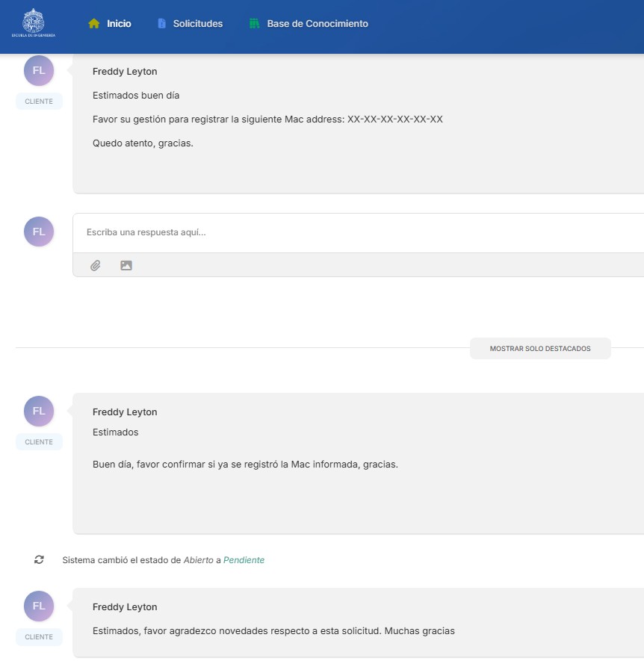Click the document icon beside Solicitudes
The height and width of the screenshot is (661, 644).
coord(161,24)
